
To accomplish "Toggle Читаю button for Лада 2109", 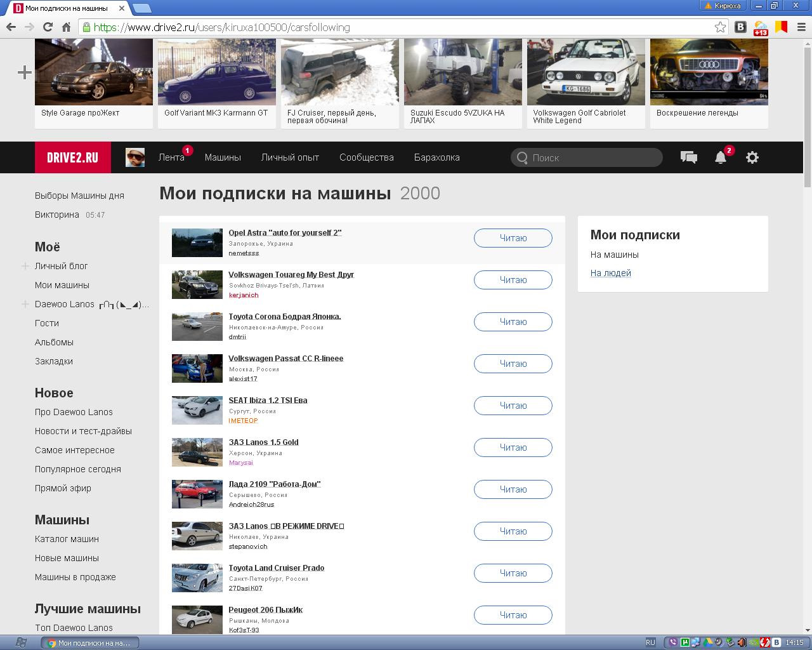I will coord(513,489).
